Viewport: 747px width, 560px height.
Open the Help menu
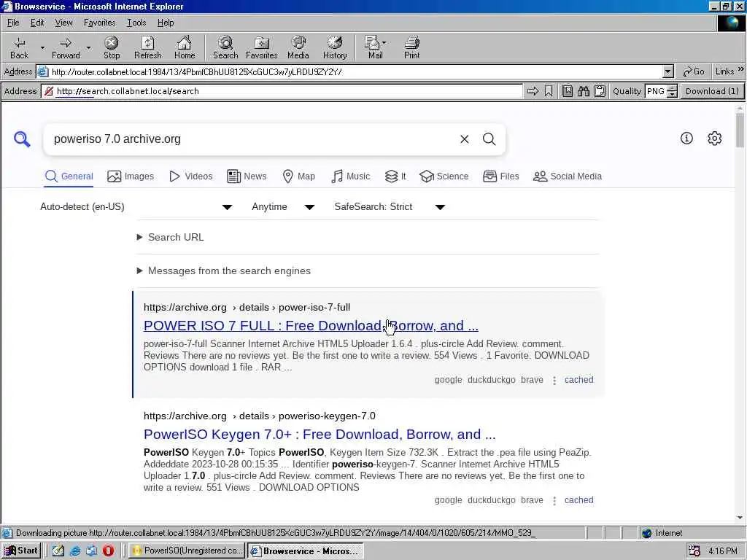pyautogui.click(x=166, y=23)
